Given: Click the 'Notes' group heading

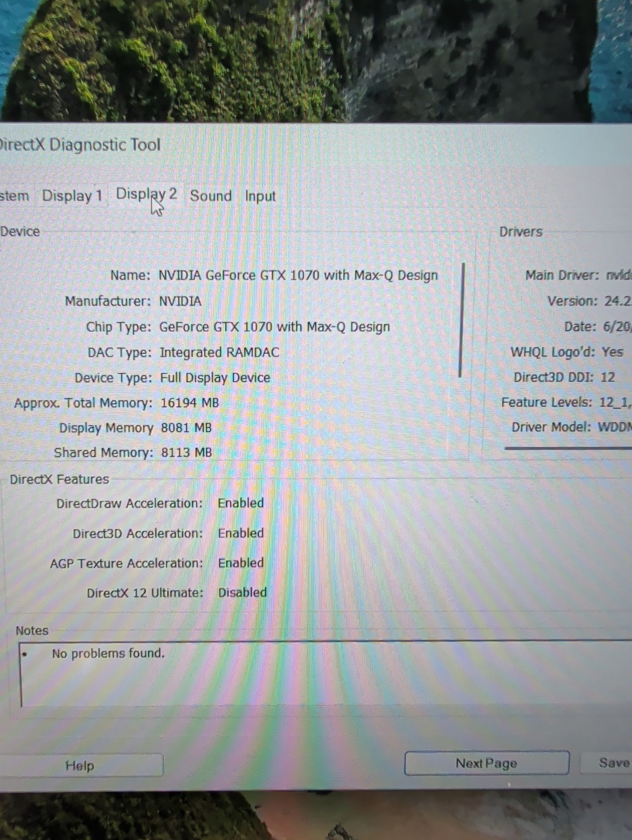Looking at the screenshot, I should (32, 631).
